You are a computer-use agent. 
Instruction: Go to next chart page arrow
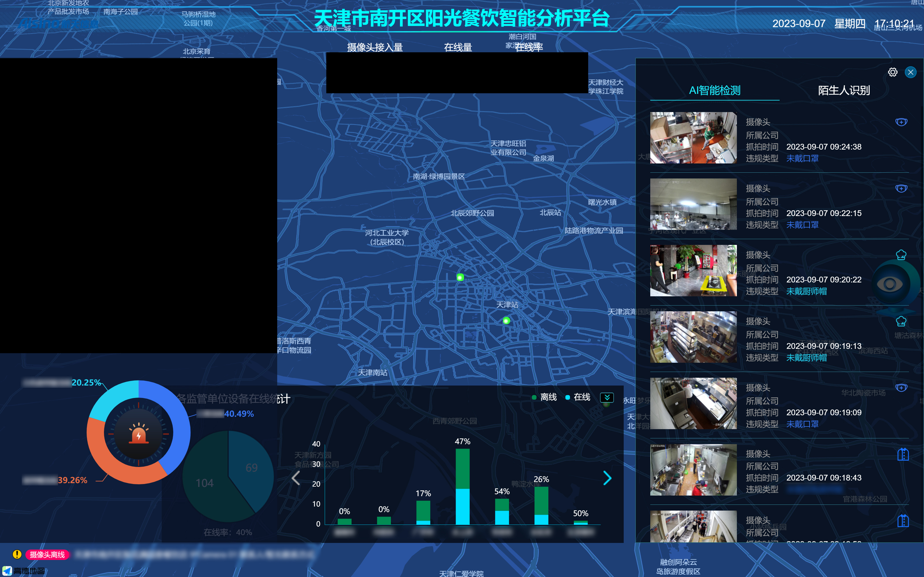607,478
